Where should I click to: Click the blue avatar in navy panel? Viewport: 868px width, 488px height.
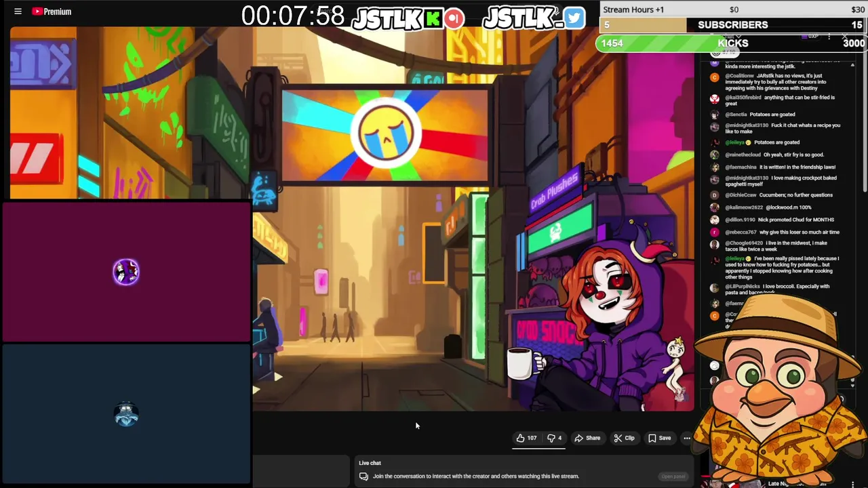pos(126,413)
